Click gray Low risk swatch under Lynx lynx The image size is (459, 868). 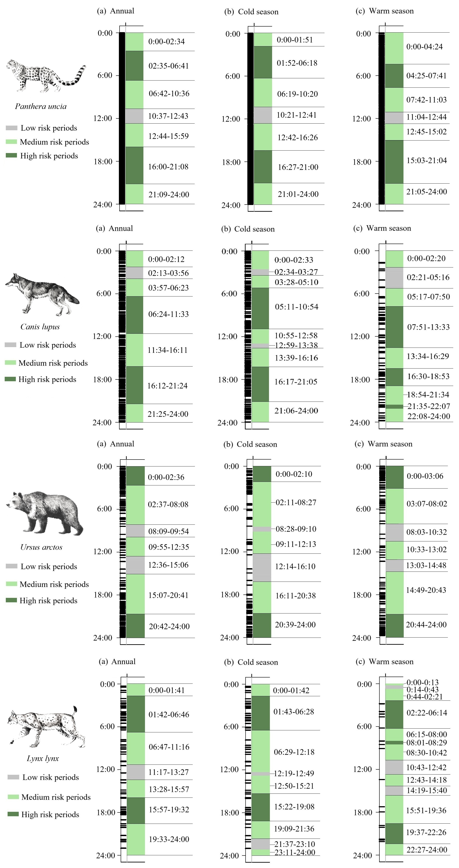tap(13, 777)
